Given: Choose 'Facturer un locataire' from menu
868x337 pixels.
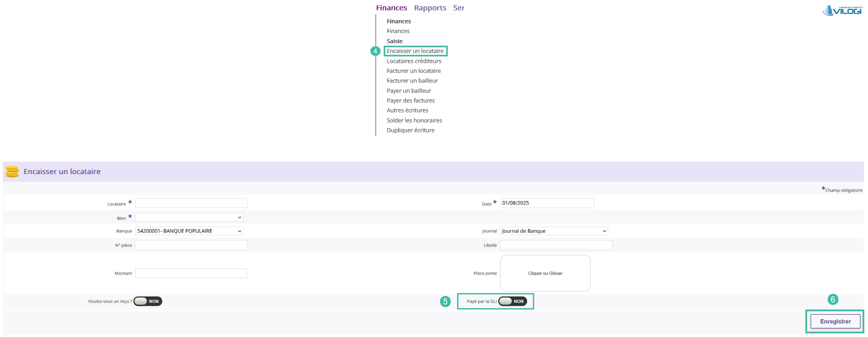Looking at the screenshot, I should (x=413, y=71).
